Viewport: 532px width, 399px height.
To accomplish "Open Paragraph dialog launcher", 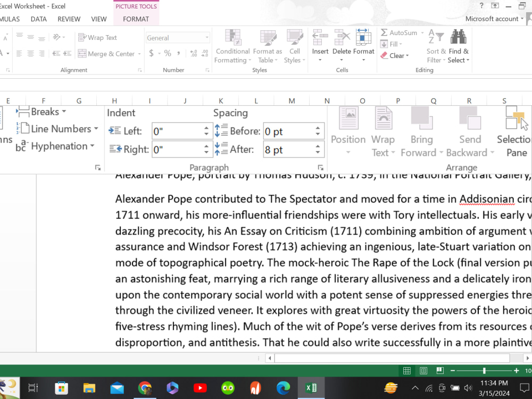I will click(321, 168).
